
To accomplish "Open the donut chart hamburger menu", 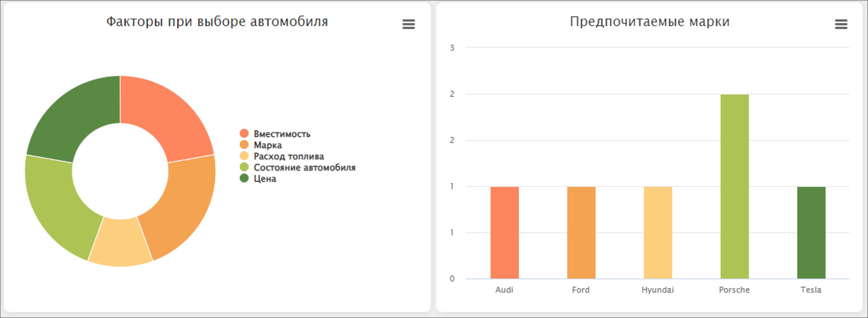I will [408, 25].
